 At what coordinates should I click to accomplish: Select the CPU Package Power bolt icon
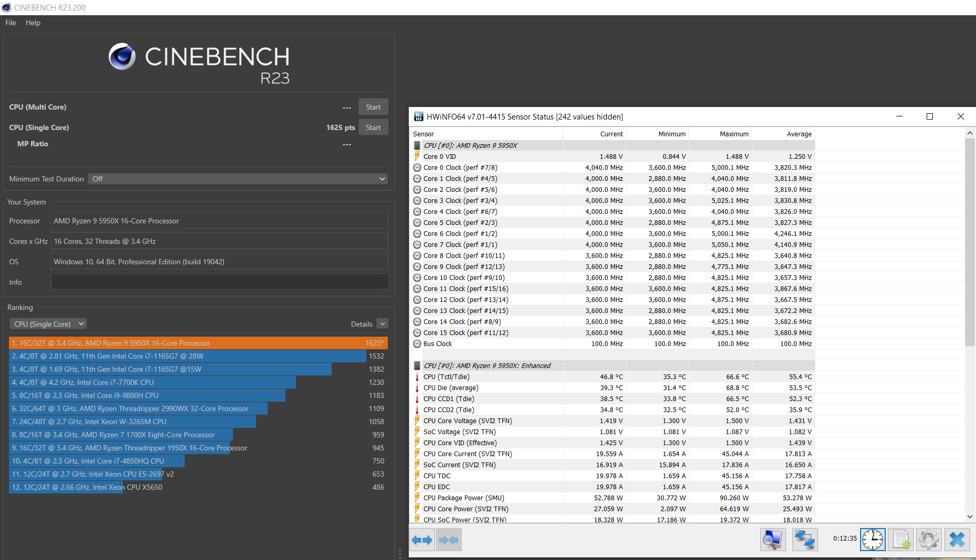pos(417,498)
